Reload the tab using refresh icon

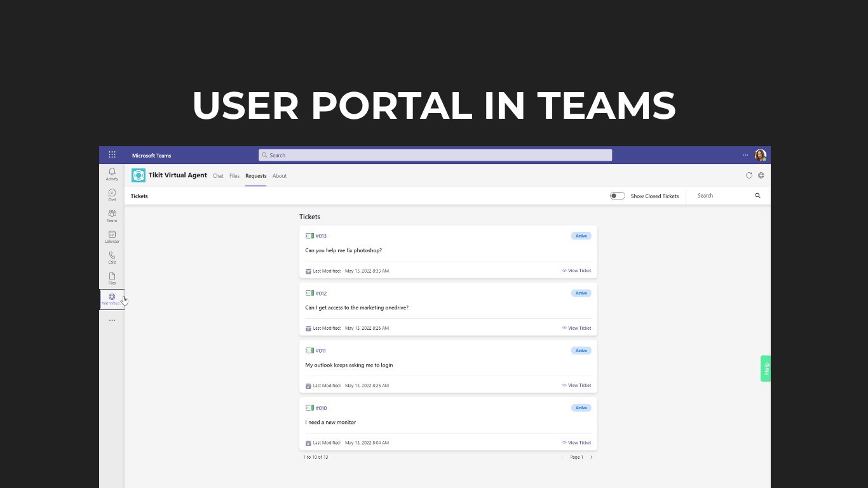pos(749,175)
